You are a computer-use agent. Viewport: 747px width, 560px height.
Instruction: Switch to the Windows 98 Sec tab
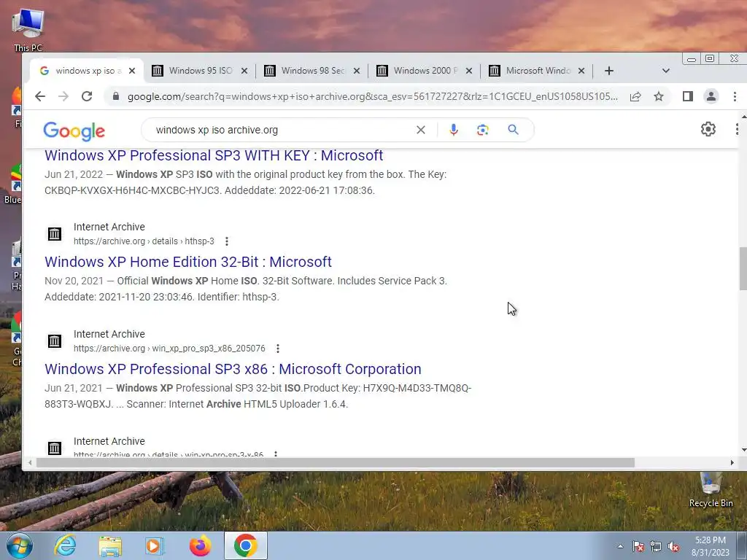click(x=312, y=71)
